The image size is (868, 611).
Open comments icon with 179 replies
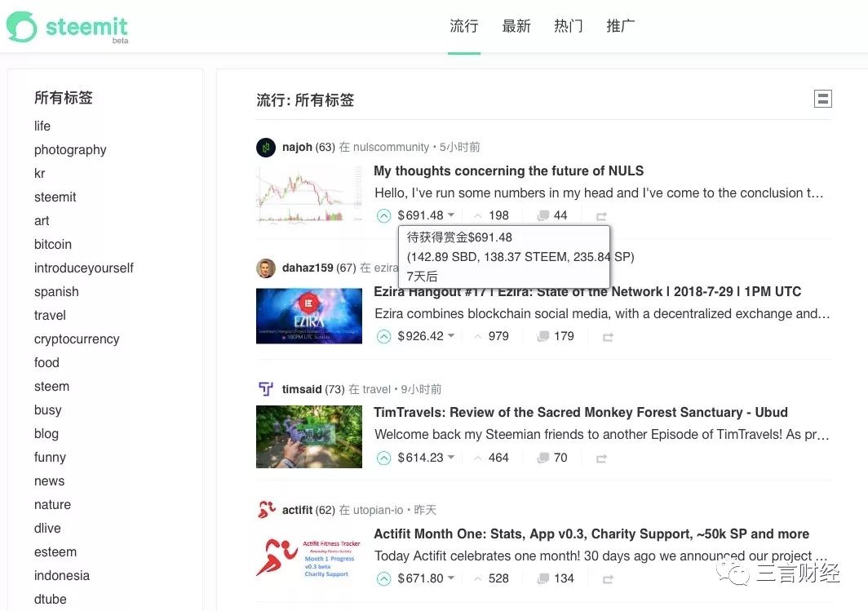543,336
